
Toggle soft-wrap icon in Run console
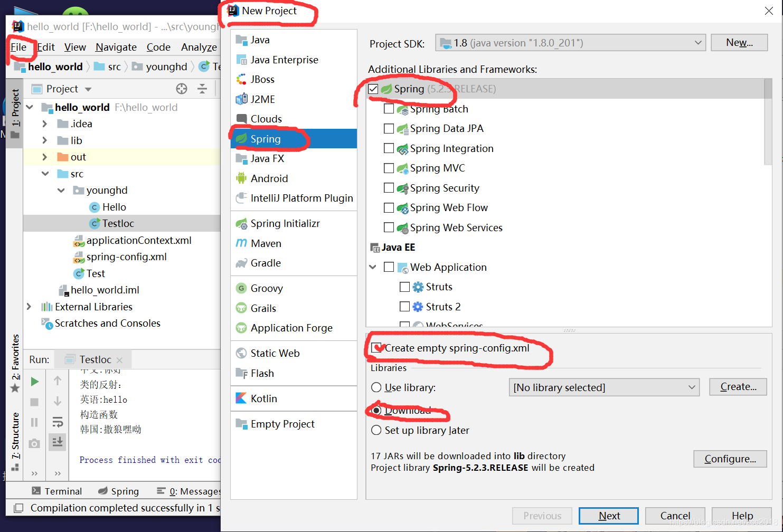click(58, 422)
